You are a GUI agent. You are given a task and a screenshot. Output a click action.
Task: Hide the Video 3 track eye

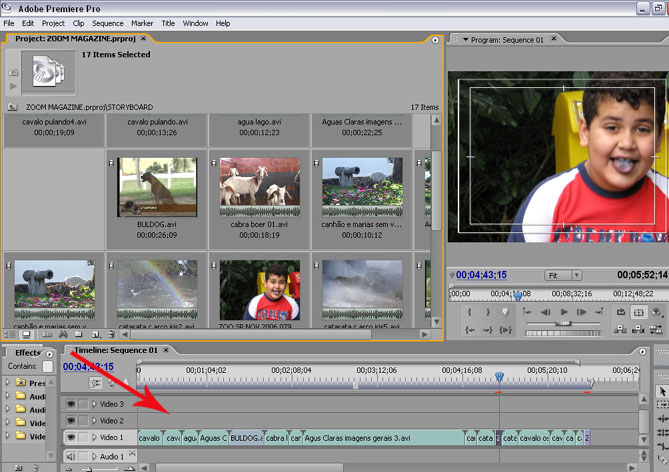(x=71, y=404)
